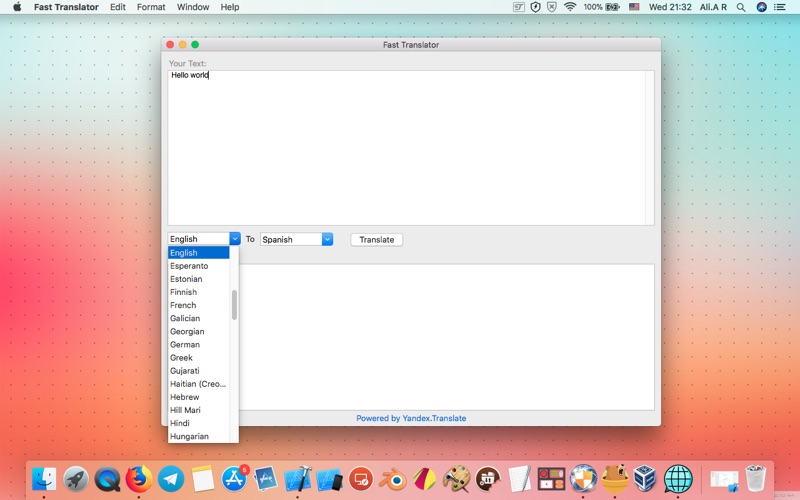Open the Fast Translator app menu
Viewport: 800px width, 500px height.
click(x=66, y=7)
